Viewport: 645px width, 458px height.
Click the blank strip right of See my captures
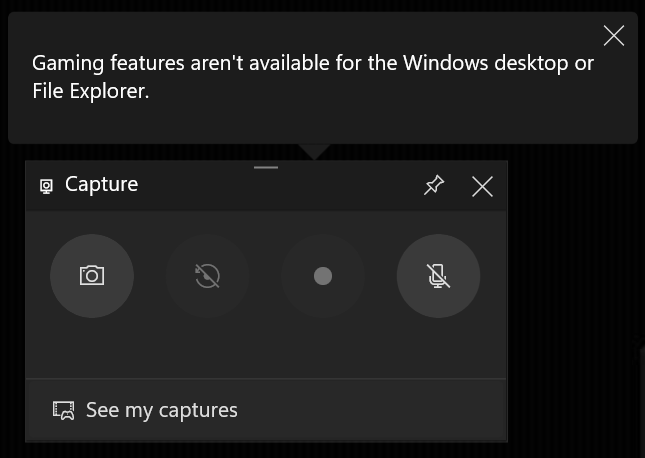pyautogui.click(x=370, y=410)
